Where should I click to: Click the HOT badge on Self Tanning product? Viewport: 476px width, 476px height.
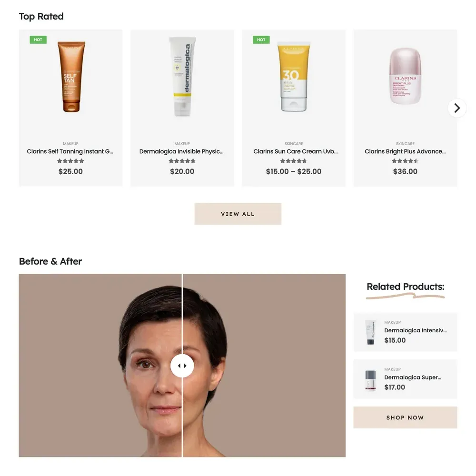[38, 40]
